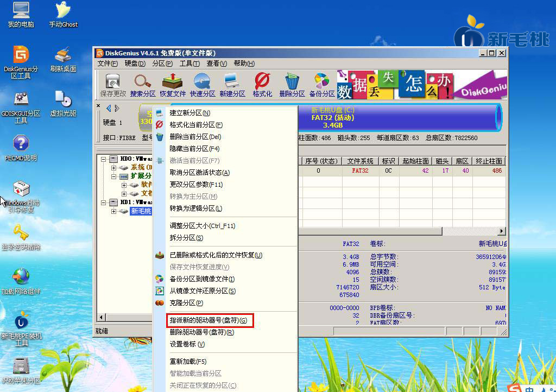This screenshot has width=556, height=392.
Task: Select 更改分区参数(F11) menu entry
Action: 225,185
